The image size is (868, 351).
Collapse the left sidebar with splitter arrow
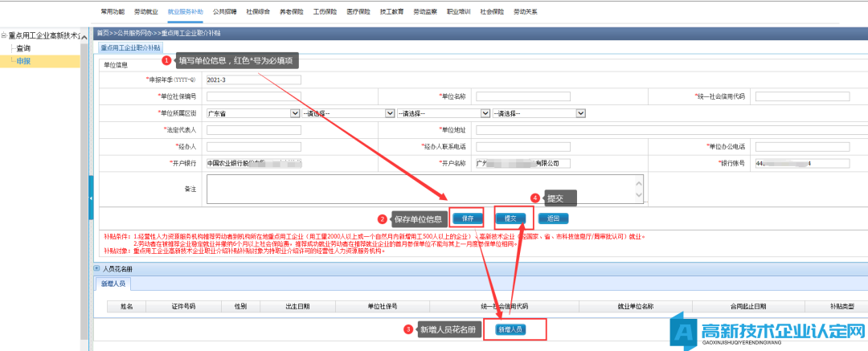pos(90,197)
